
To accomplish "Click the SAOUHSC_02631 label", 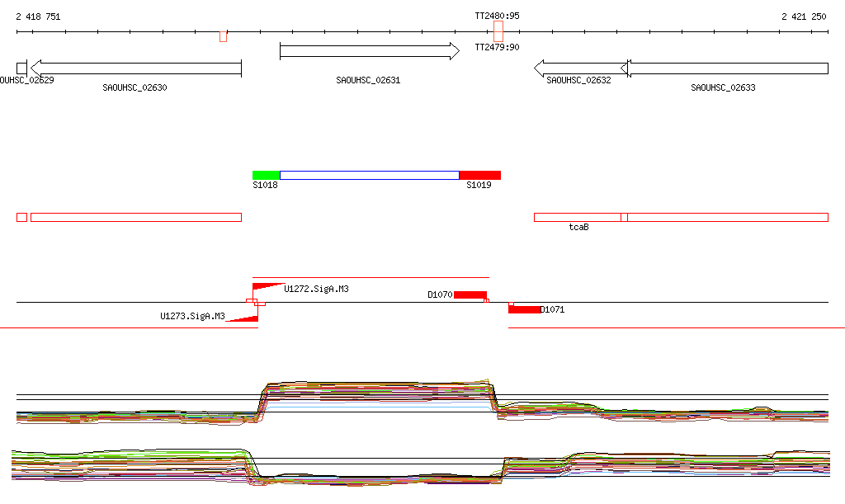I will tap(368, 80).
